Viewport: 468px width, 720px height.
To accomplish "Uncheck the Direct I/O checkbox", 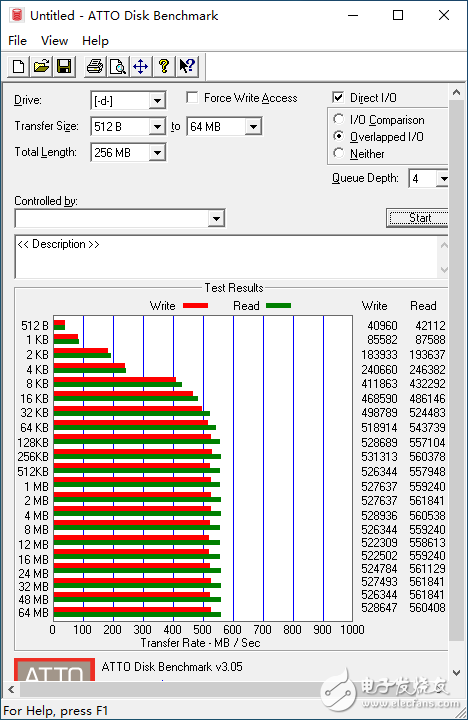I will (x=338, y=97).
